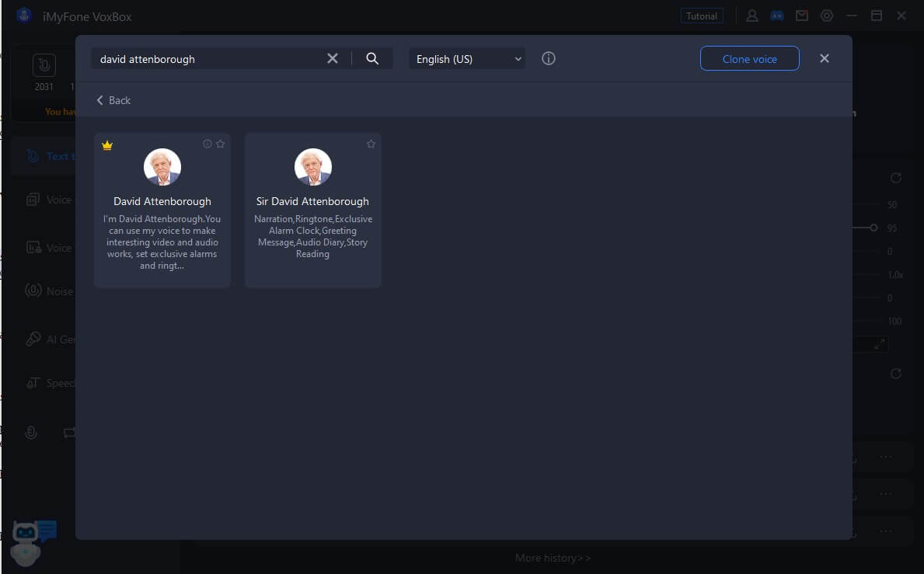Image resolution: width=924 pixels, height=574 pixels.
Task: Select Sir David Attenborough avatar thumbnail
Action: click(x=313, y=166)
